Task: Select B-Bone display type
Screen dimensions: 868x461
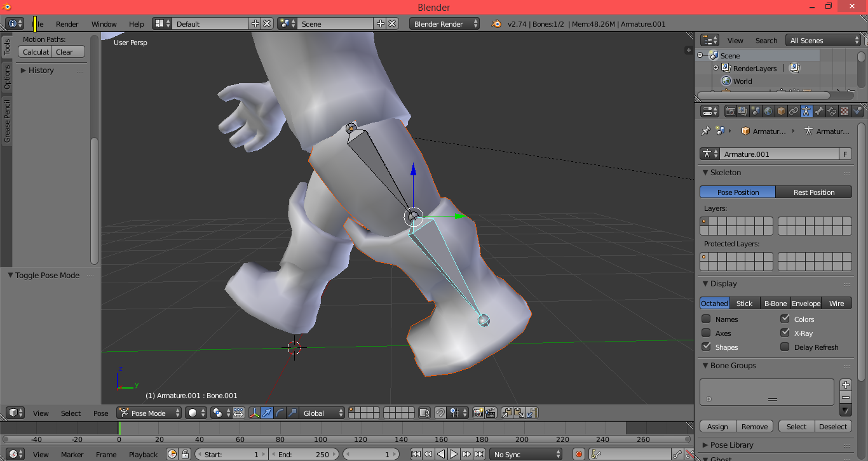Action: (x=776, y=304)
